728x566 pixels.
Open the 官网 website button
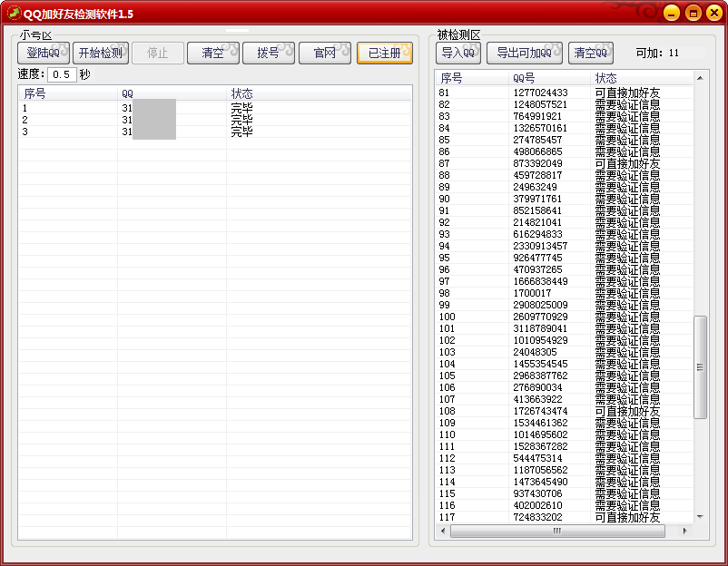click(x=324, y=54)
